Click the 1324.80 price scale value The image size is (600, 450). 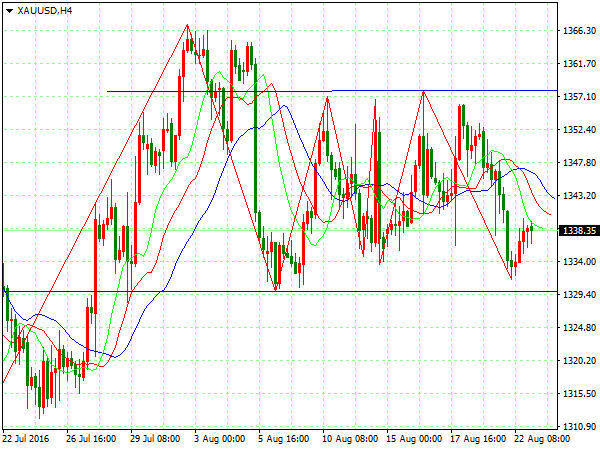[x=579, y=328]
